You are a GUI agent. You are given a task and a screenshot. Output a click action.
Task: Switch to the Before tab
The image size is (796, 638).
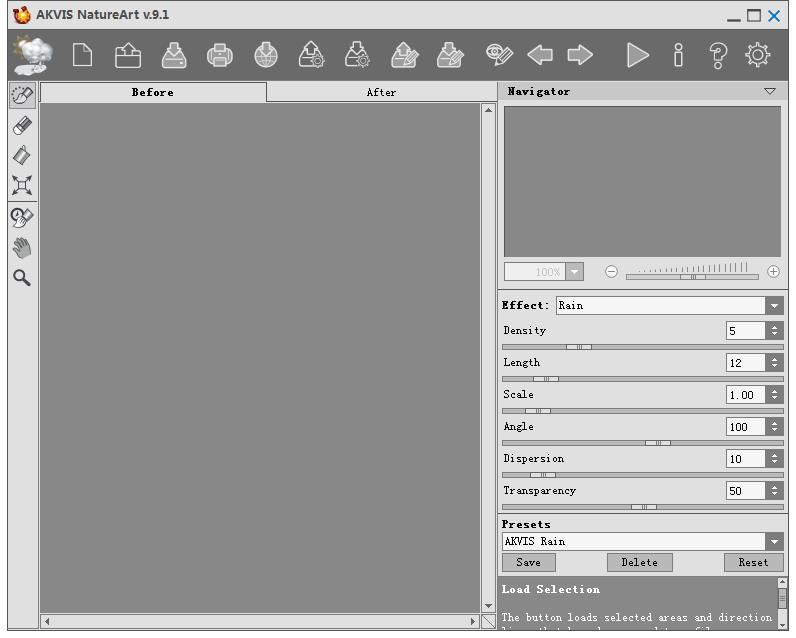click(x=153, y=92)
